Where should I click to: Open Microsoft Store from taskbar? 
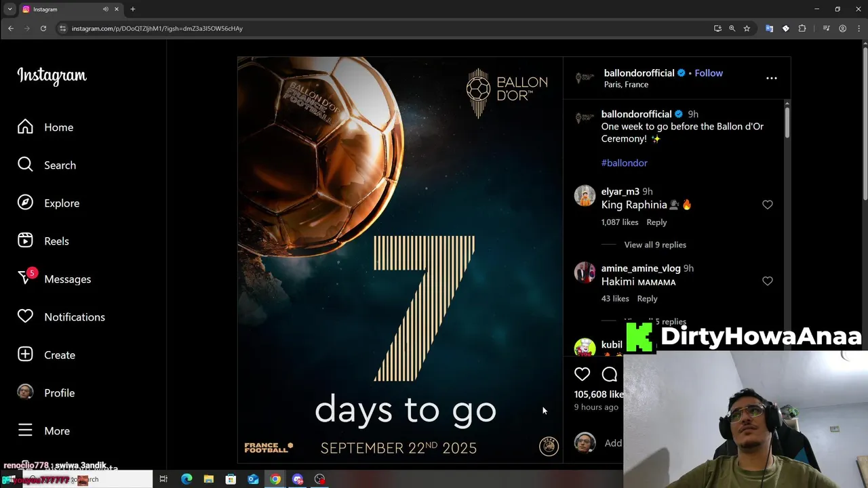point(231,479)
